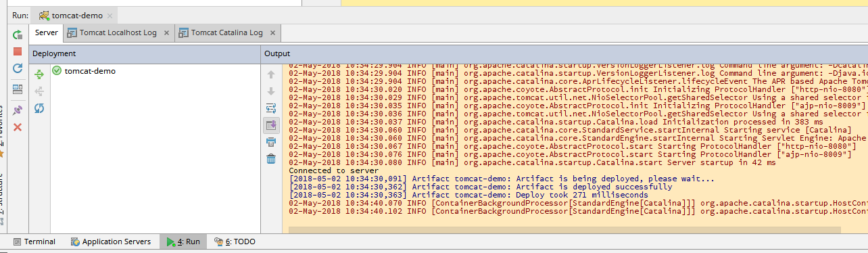Viewport: 868px width, 253px height.
Task: Print the console output via printer icon
Action: coord(271,142)
